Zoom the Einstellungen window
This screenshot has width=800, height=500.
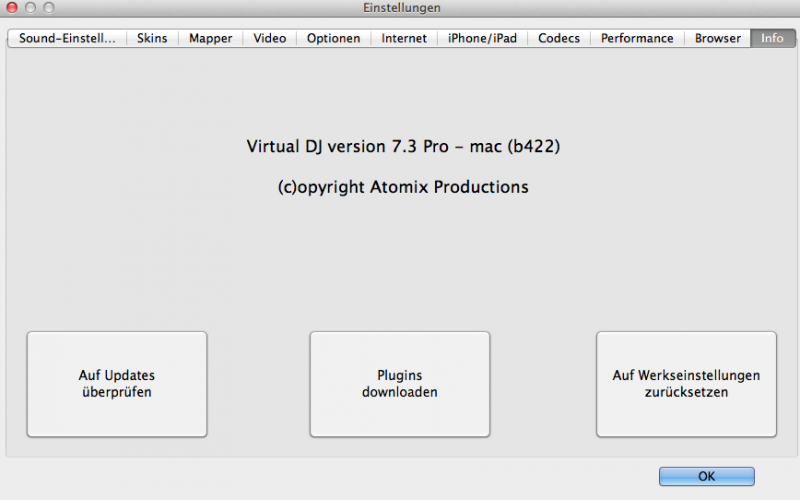coord(48,8)
